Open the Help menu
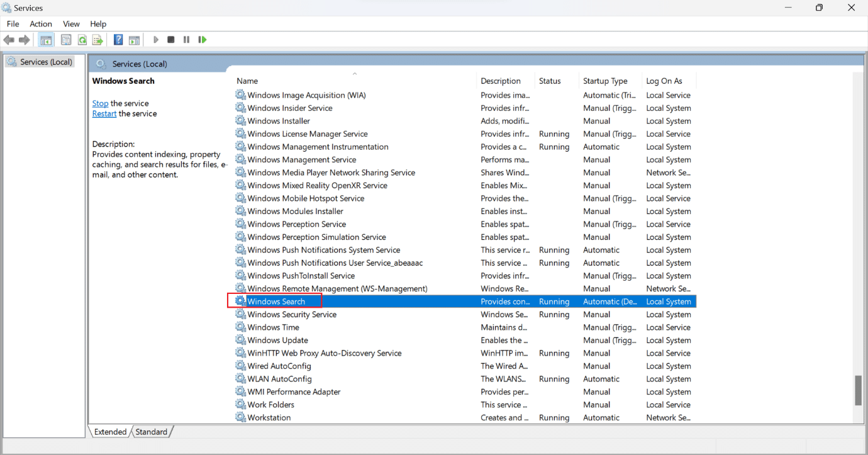This screenshot has width=868, height=455. [98, 24]
